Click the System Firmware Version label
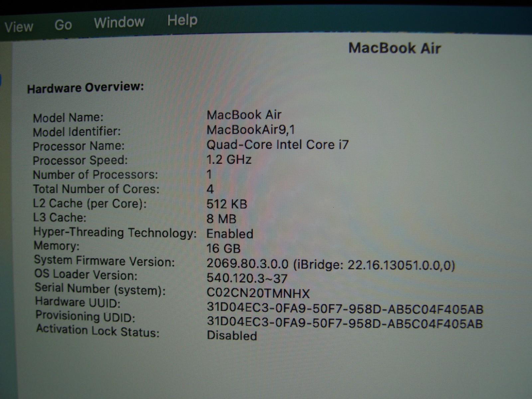This screenshot has height=399, width=532. (104, 261)
